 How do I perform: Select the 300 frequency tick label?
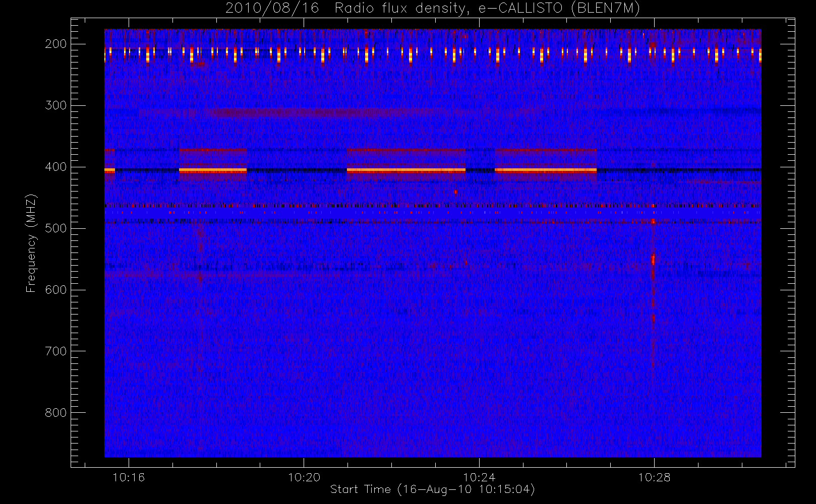56,105
